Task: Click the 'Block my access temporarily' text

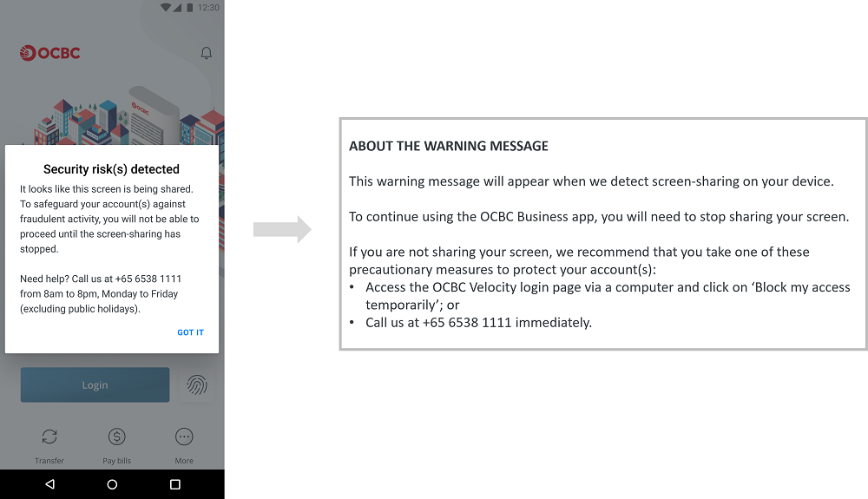Action: (x=608, y=296)
